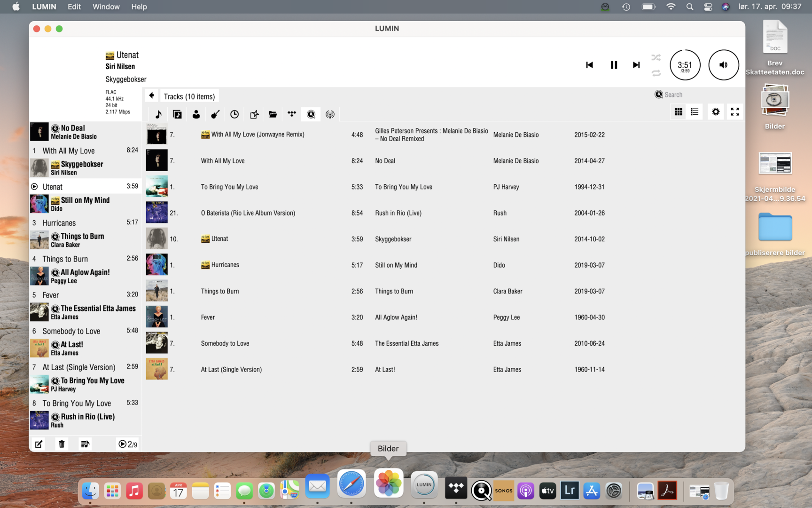Open the volume control dial
This screenshot has width=812, height=508.
tap(723, 65)
